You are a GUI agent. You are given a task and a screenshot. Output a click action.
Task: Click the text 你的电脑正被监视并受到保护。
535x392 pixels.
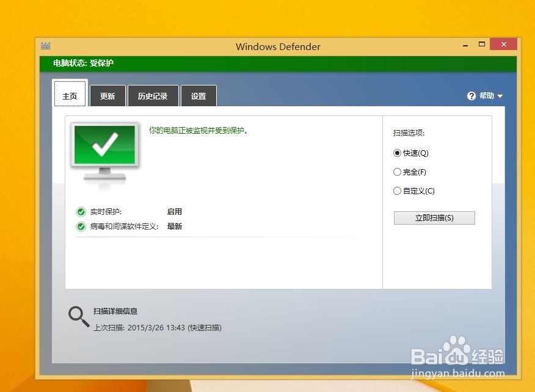[x=198, y=130]
